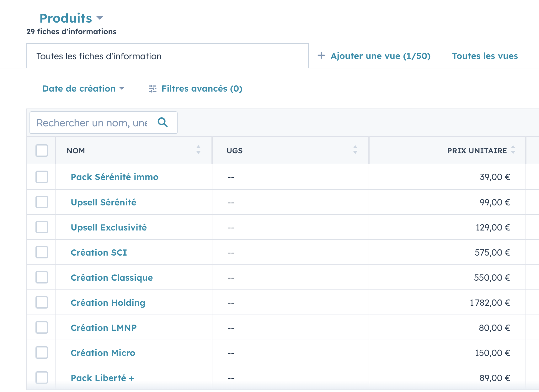This screenshot has height=392, width=539.
Task: Open the Création SCI product record
Action: coord(99,252)
